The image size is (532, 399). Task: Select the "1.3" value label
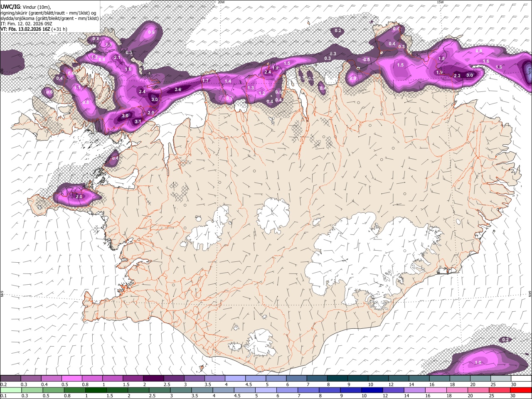pos(251,88)
